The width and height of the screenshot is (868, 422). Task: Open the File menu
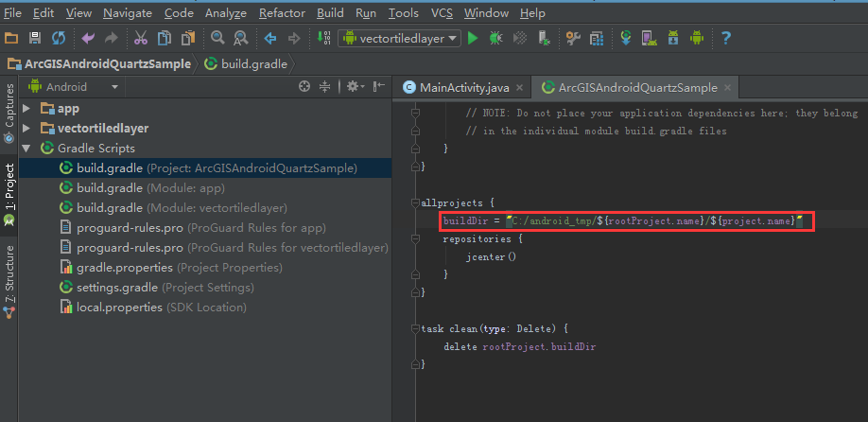12,12
